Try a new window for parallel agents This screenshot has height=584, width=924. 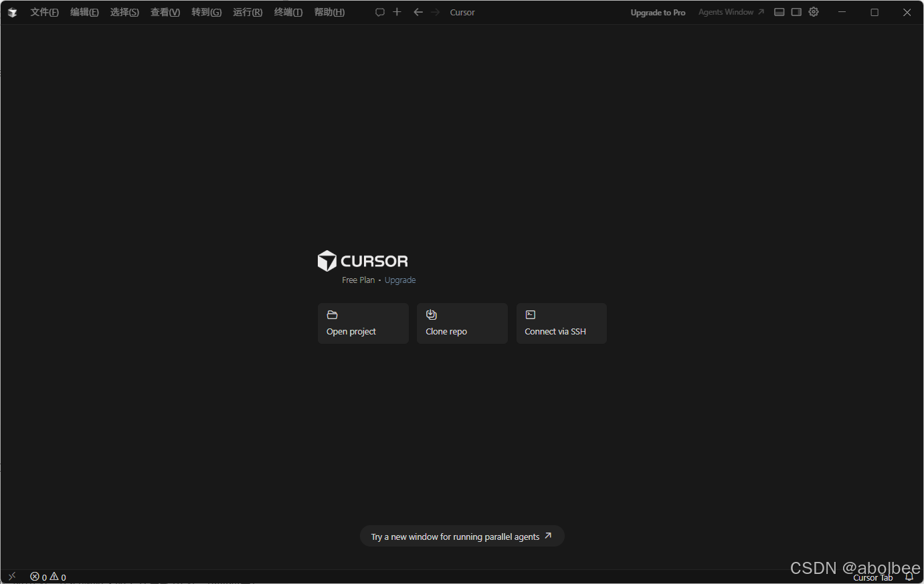pos(462,537)
